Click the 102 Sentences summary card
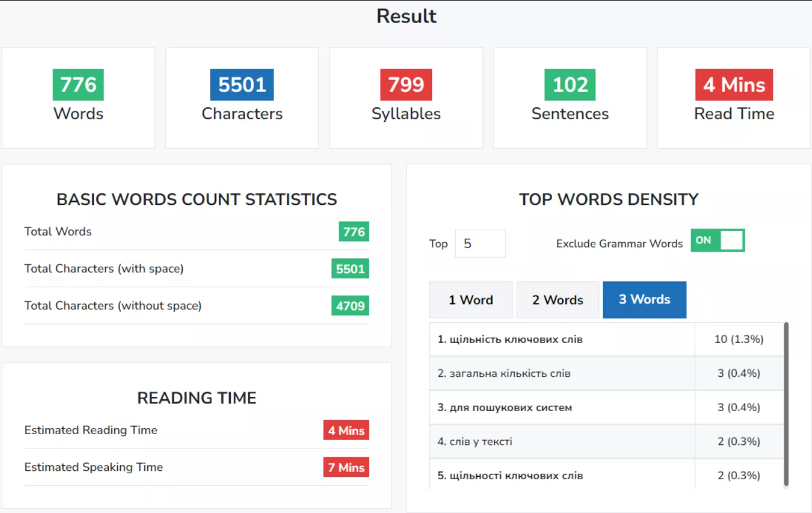The width and height of the screenshot is (812, 513). click(x=570, y=98)
